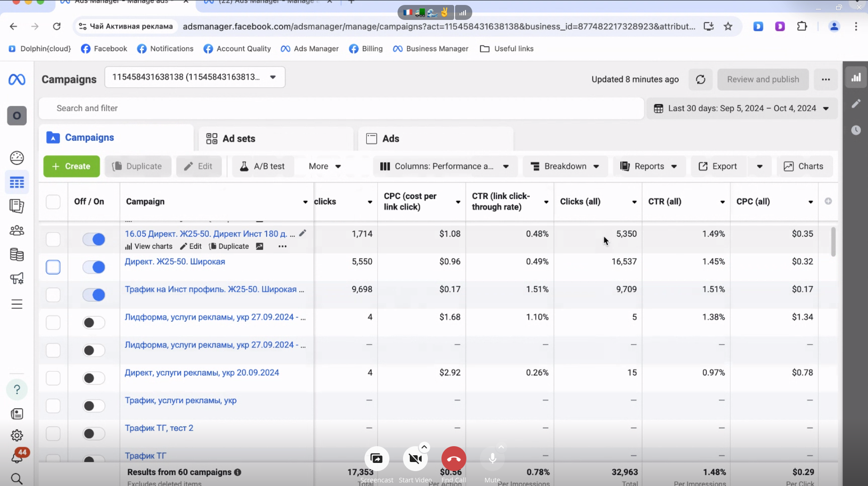The image size is (868, 486).
Task: Open ad account selector dropdown
Action: (x=195, y=77)
